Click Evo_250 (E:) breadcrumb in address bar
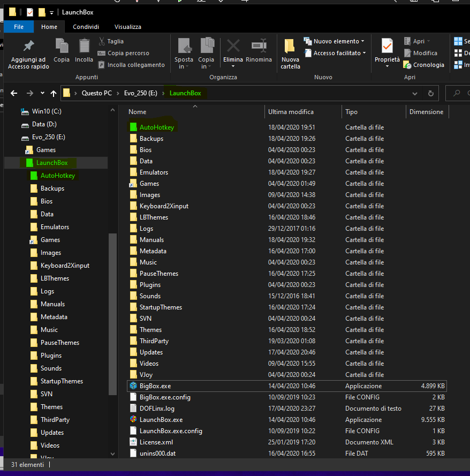Image resolution: width=470 pixels, height=476 pixels. click(141, 93)
